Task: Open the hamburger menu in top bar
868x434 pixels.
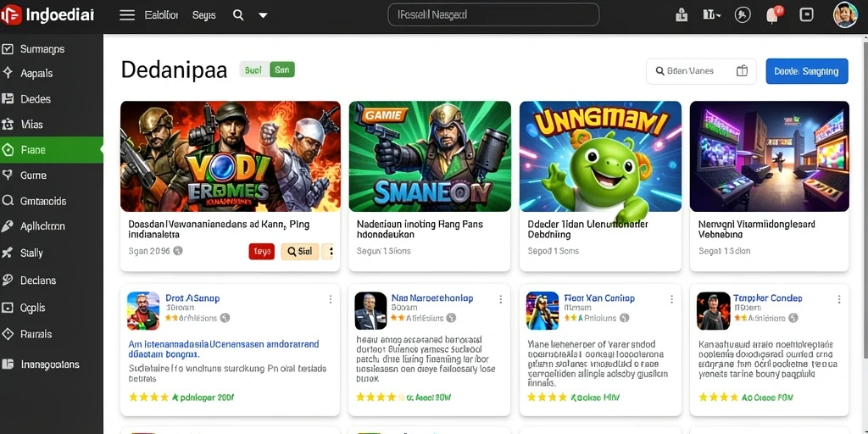Action: point(127,15)
